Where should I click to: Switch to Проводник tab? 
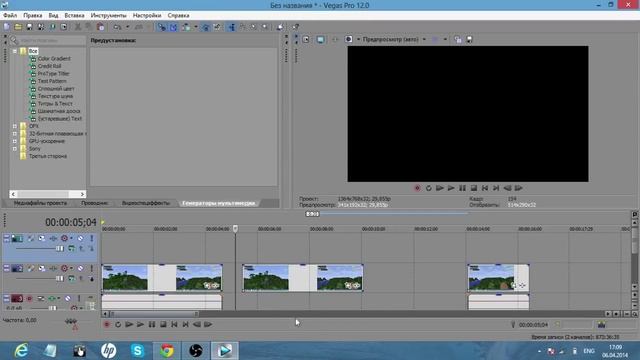(x=94, y=203)
